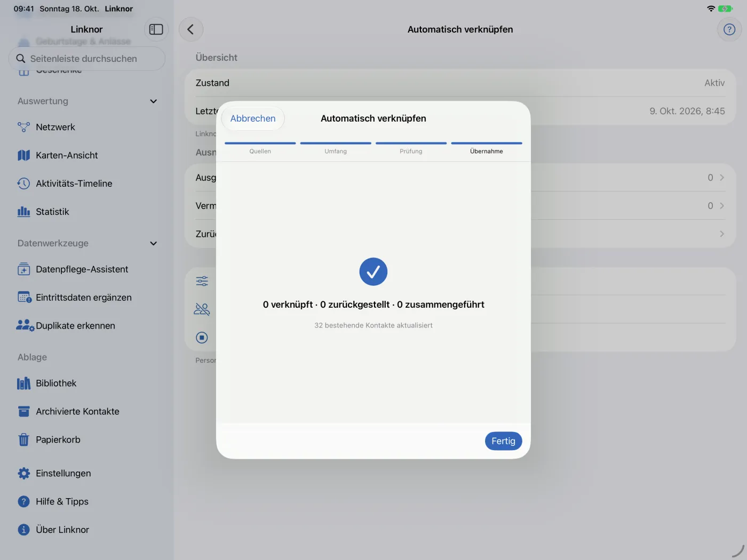Click '32 bestehende Kontakte aktualisiert' text
747x560 pixels.
tap(373, 325)
